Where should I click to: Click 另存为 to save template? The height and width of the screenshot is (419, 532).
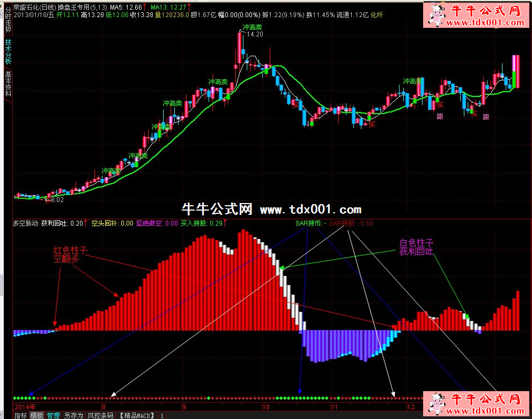73,415
